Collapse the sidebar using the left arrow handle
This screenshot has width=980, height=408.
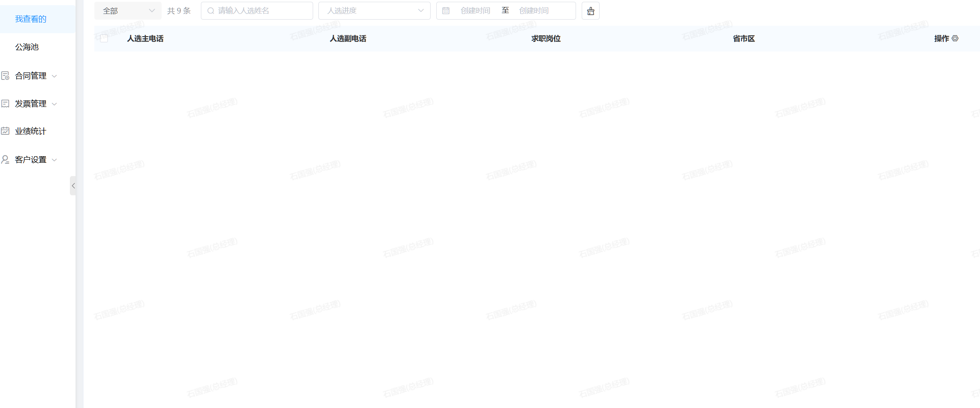73,185
